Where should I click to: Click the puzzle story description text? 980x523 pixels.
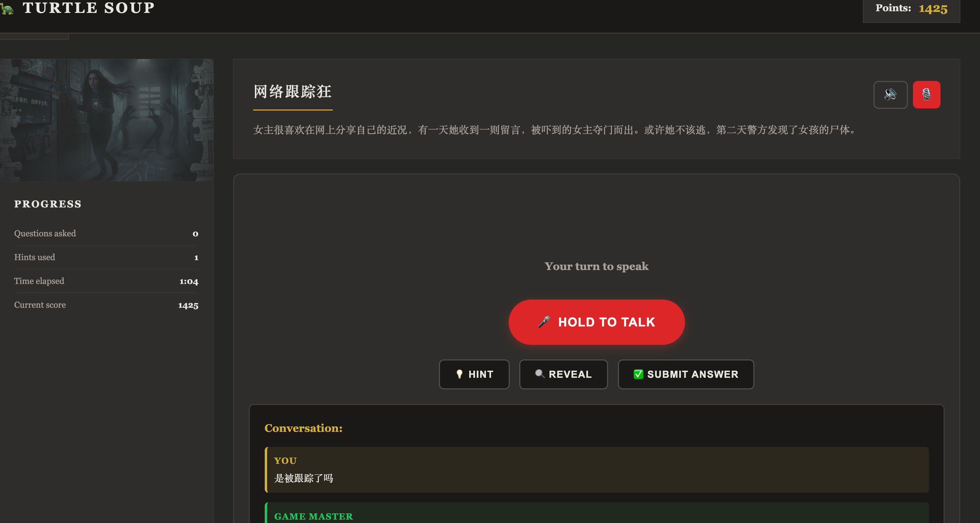[x=555, y=130]
